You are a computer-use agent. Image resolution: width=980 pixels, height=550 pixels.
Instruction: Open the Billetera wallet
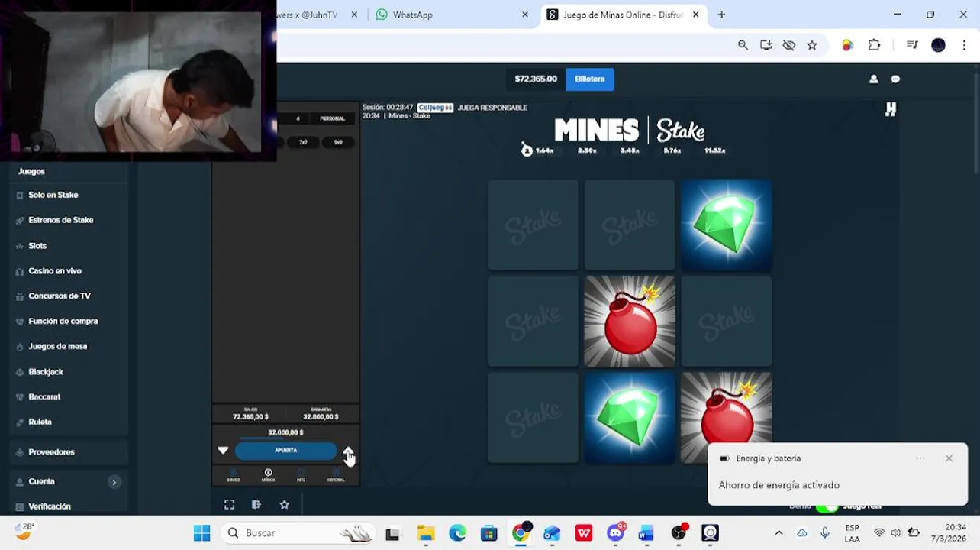coord(589,79)
